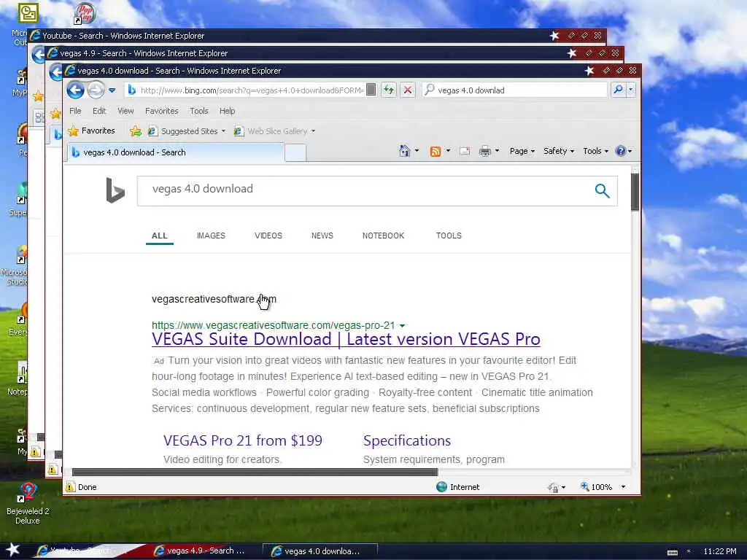
Task: Open Suggested Sites dropdown
Action: [x=187, y=131]
